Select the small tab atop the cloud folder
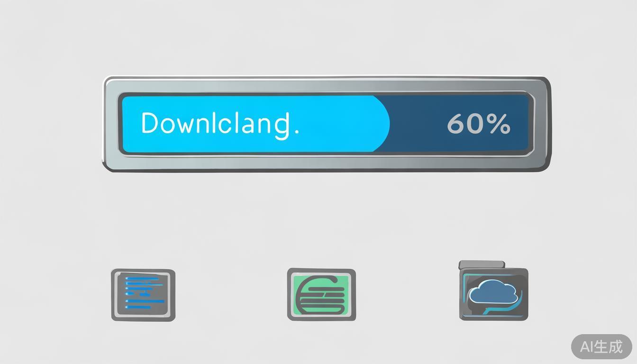This screenshot has width=637, height=364. 482,264
